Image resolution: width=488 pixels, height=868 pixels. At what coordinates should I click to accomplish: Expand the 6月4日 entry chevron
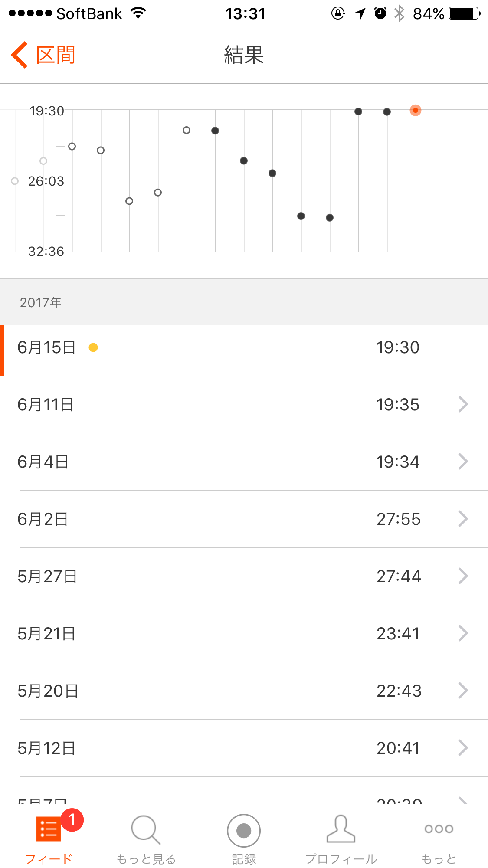pyautogui.click(x=463, y=462)
